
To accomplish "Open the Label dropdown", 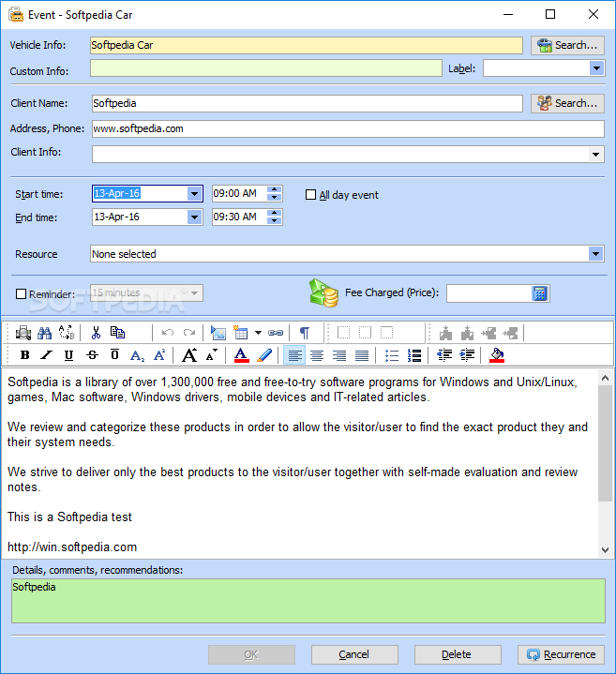I will tap(596, 68).
